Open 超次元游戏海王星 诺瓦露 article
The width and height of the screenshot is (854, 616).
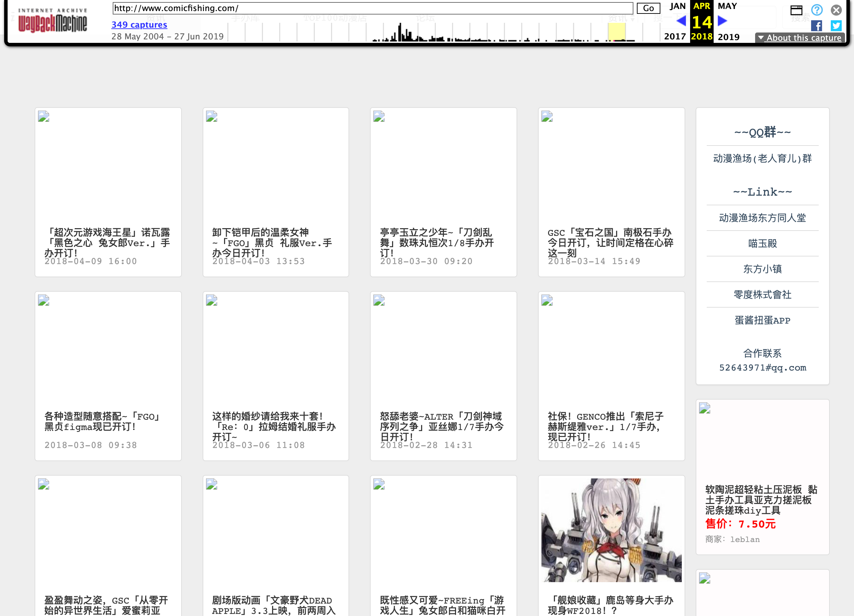coord(107,242)
